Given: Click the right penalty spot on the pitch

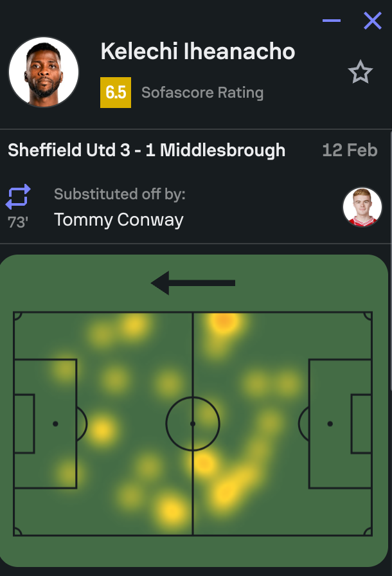Looking at the screenshot, I should [330, 424].
